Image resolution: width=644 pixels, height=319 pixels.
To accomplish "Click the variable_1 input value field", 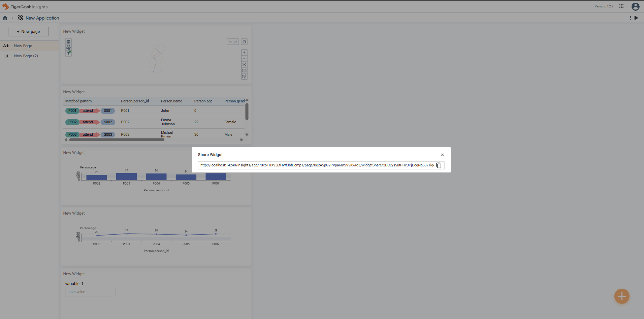I will 90,292.
